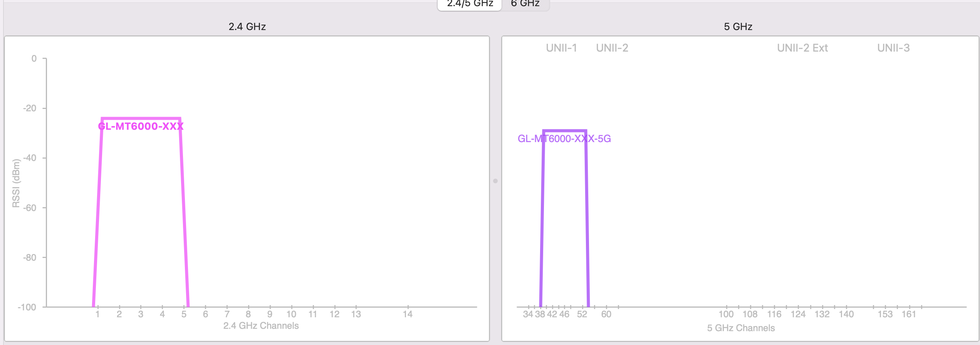Switch to the 6 GHz tab
Image resolution: width=980 pixels, height=345 pixels.
click(x=525, y=4)
